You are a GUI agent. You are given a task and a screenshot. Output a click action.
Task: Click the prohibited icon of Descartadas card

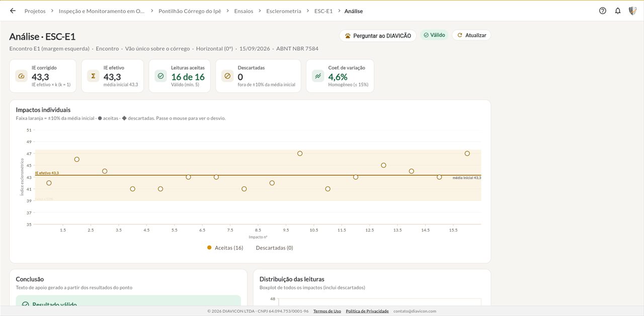(227, 76)
